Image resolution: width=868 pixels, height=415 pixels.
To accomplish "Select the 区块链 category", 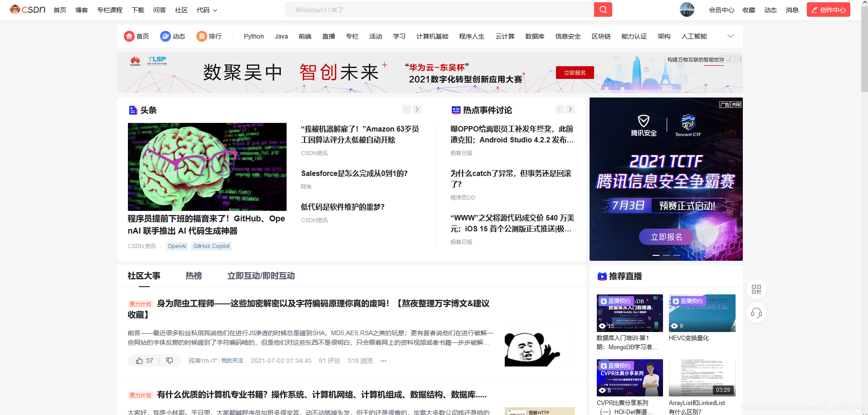I will click(601, 36).
